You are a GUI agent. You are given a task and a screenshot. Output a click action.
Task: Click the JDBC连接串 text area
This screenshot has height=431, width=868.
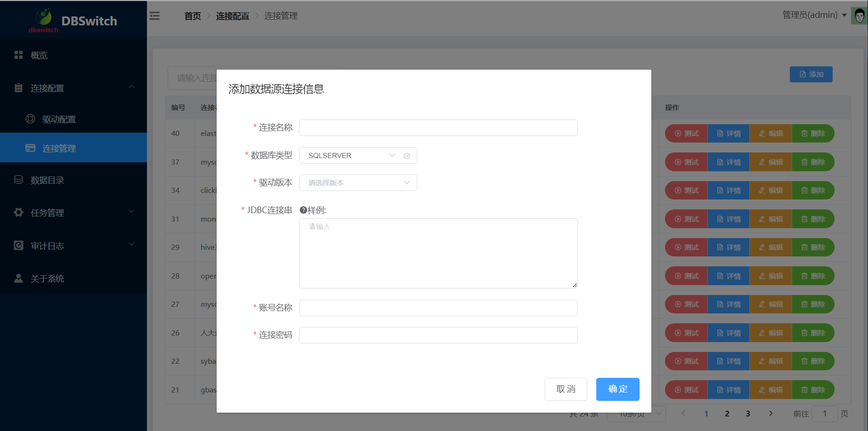[438, 253]
